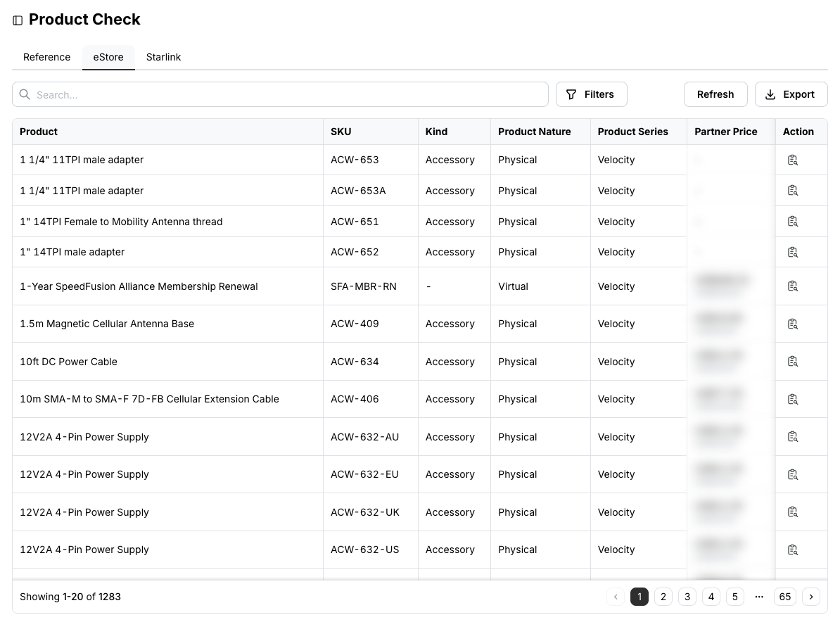
Task: Select '10ft DC Power Cable' product
Action: click(68, 362)
